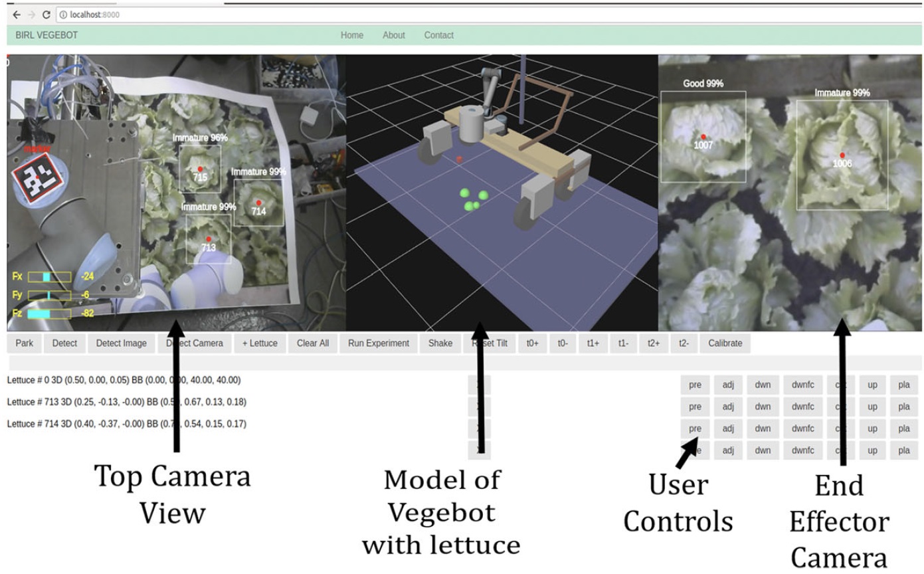
Task: Reload the page with the refresh icon
Action: [46, 14]
